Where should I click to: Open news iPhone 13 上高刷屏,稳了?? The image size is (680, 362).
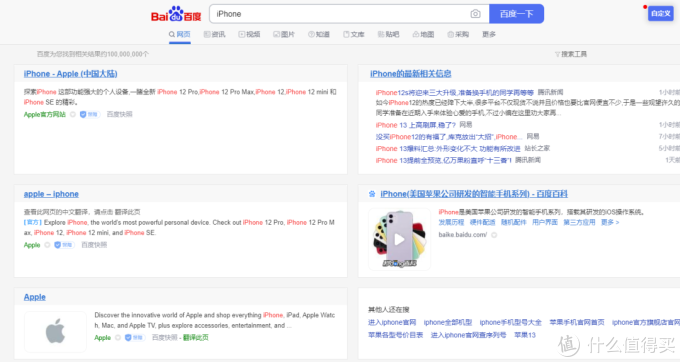pos(415,125)
